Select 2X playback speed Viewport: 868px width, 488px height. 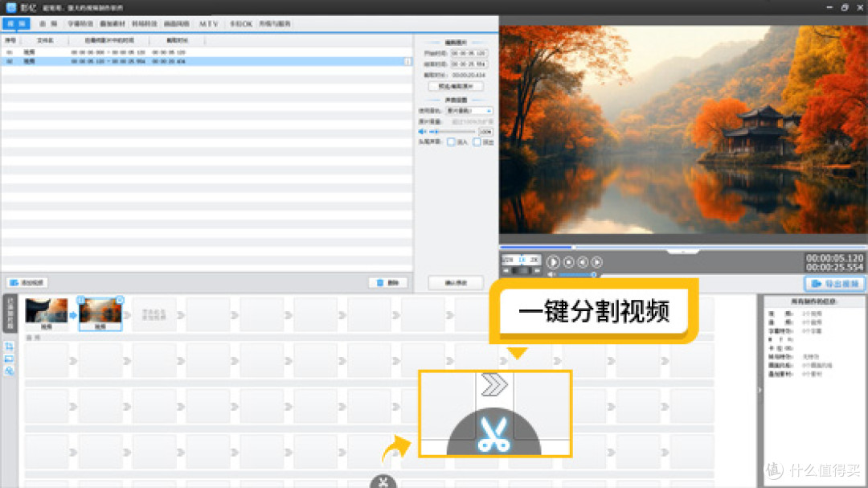(534, 259)
